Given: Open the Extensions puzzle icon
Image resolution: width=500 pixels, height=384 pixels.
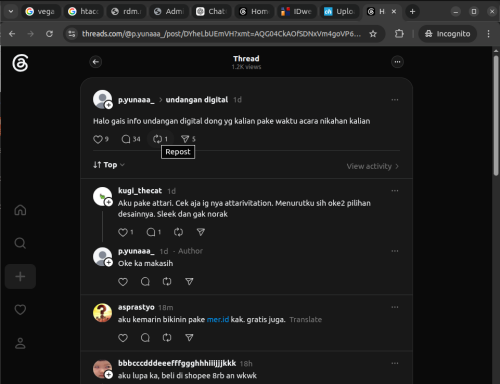Looking at the screenshot, I should coord(399,34).
